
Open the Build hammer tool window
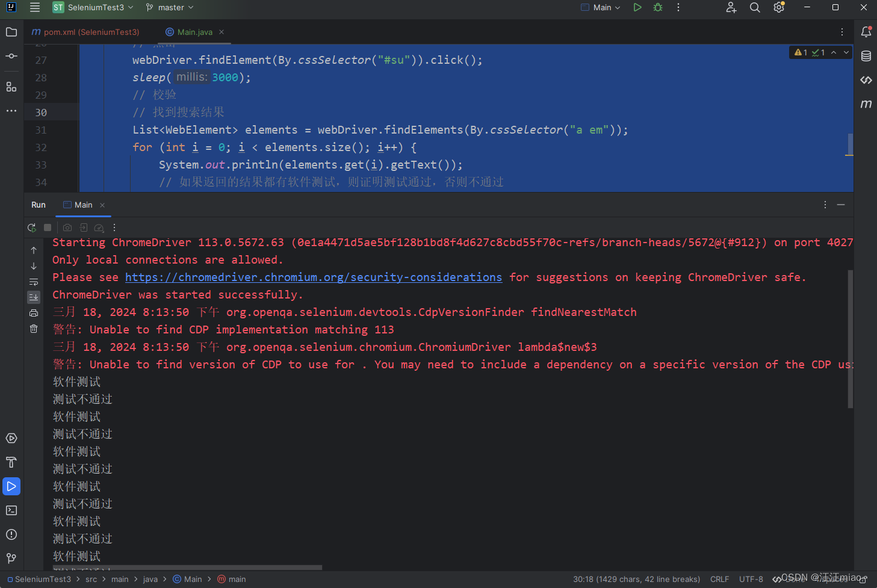(11, 462)
